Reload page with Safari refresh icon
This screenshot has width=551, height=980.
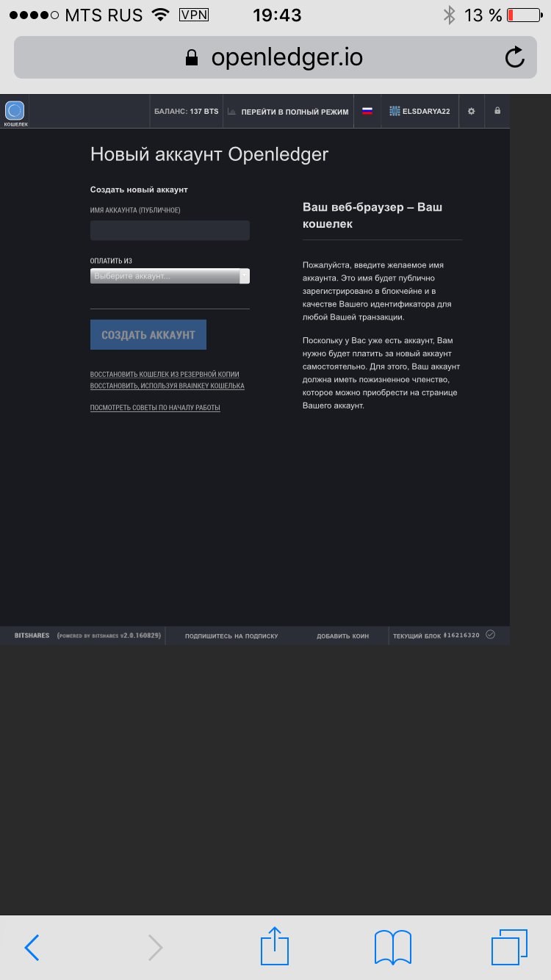(515, 57)
